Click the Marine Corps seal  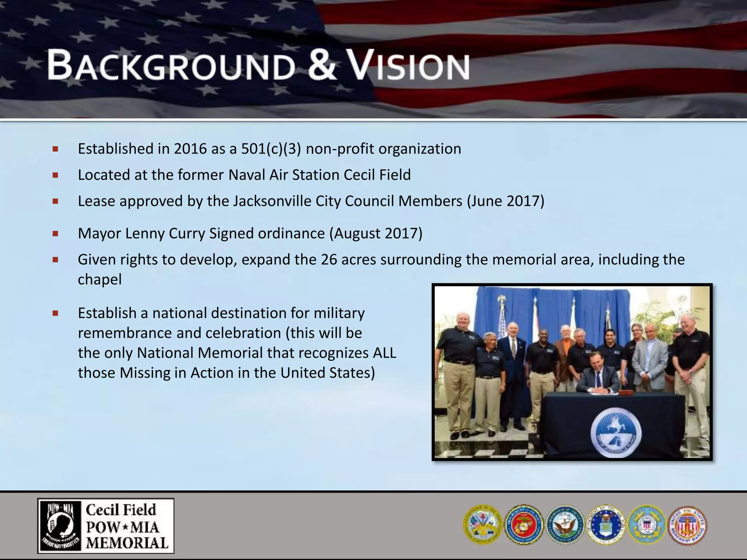tap(524, 525)
